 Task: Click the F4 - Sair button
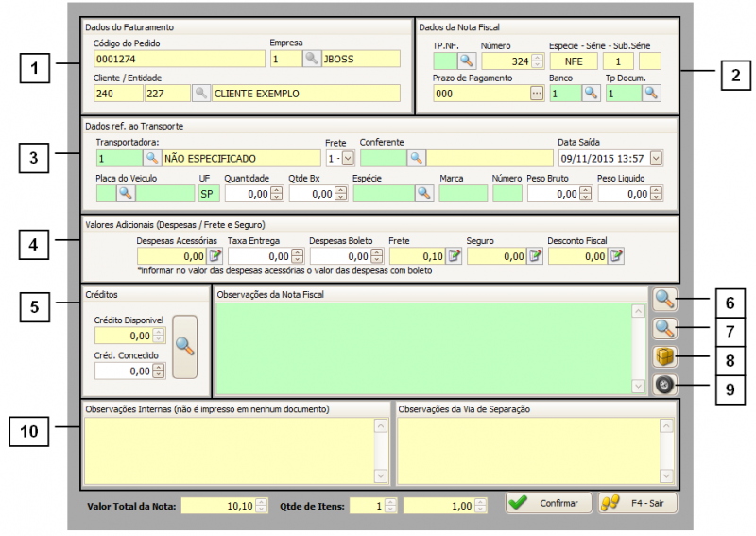(x=638, y=503)
